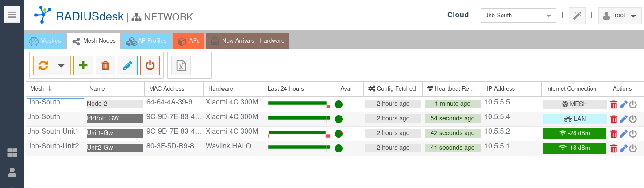Open the root user menu

coord(619,16)
